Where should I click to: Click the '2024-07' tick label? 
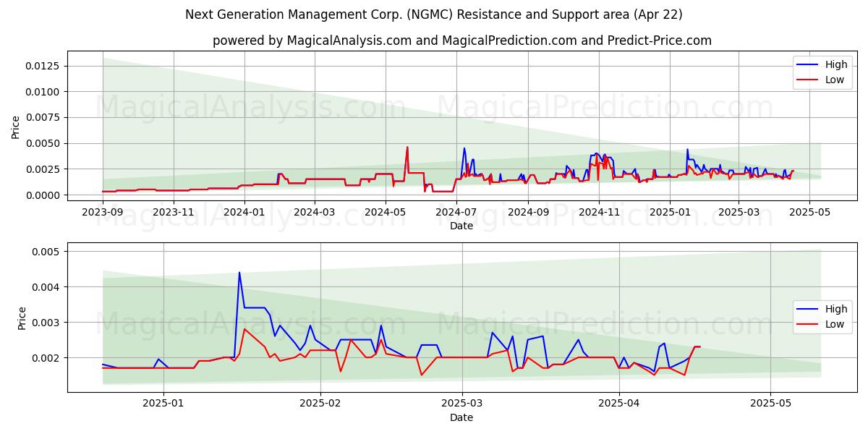(x=456, y=211)
